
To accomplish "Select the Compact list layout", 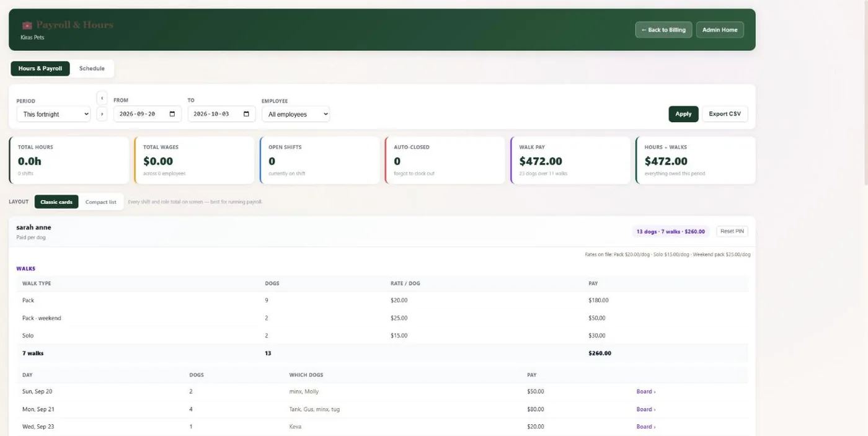I will 100,202.
